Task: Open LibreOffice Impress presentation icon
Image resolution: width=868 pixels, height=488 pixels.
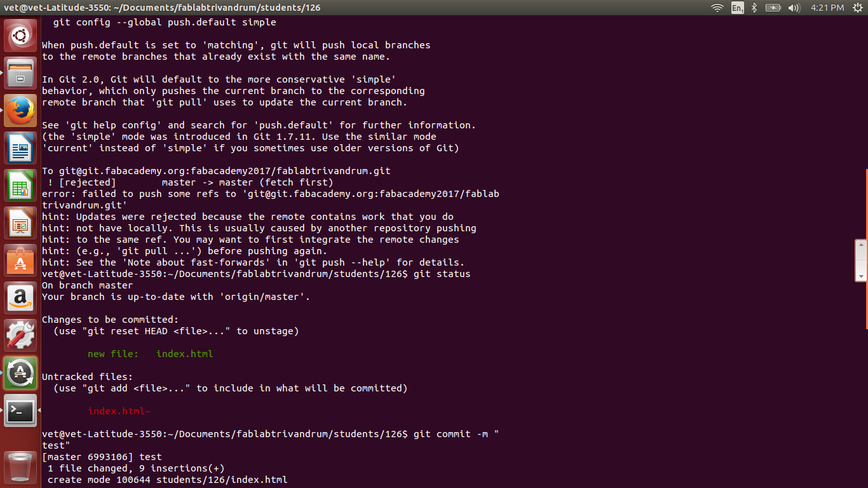Action: point(20,223)
